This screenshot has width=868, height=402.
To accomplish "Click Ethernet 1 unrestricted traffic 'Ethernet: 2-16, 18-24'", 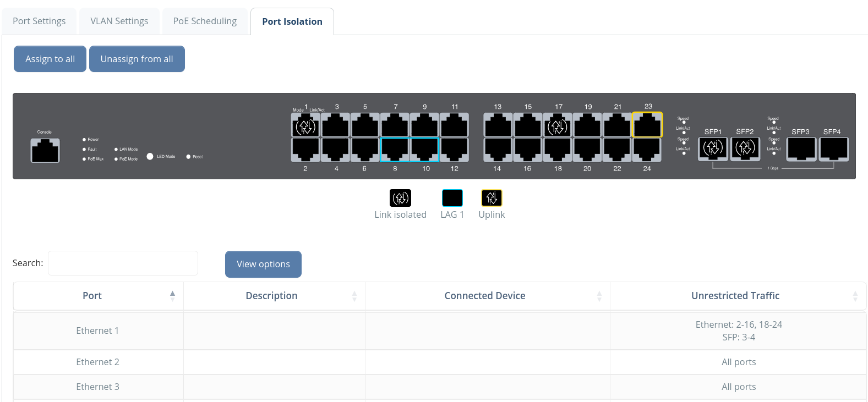I will 739,324.
